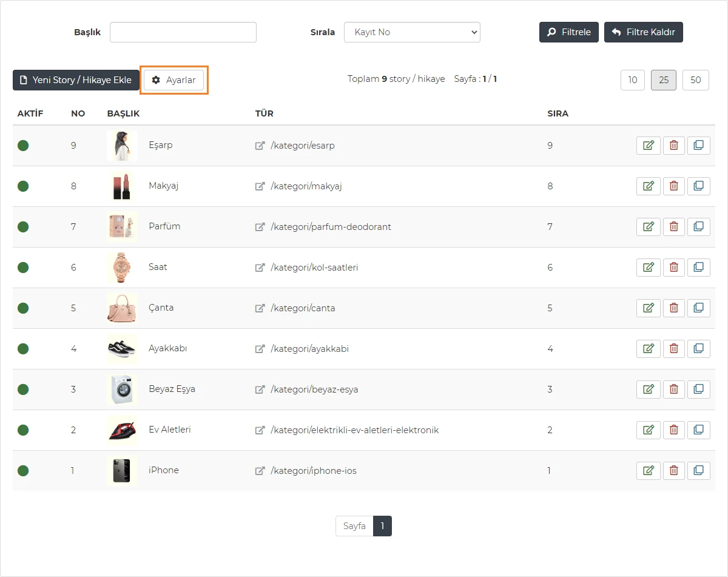
Task: Click trash icon for Çanta row
Action: tap(673, 308)
